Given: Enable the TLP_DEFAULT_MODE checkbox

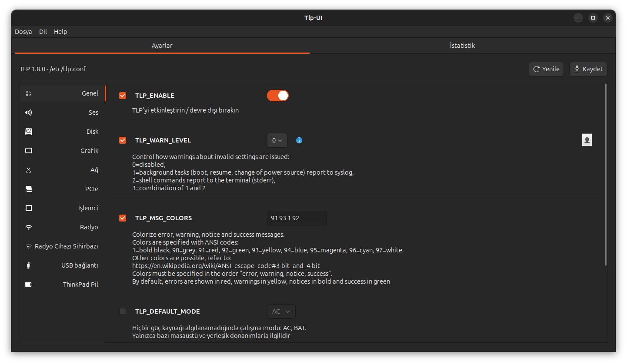Looking at the screenshot, I should (x=123, y=311).
